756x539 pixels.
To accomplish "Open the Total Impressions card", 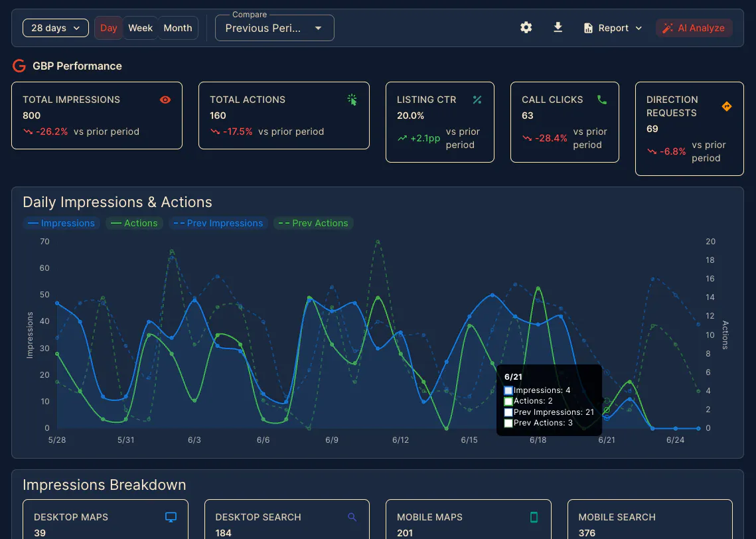I will (x=97, y=116).
